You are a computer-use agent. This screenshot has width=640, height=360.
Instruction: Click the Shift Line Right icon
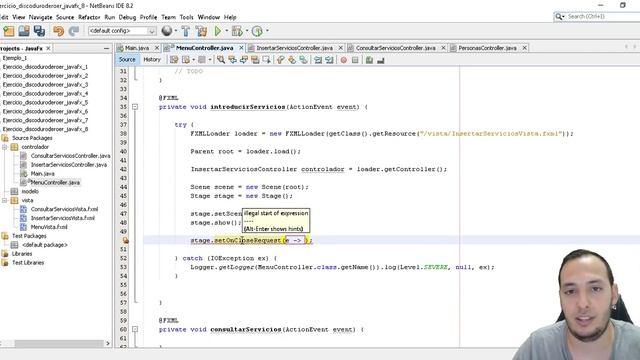329,60
